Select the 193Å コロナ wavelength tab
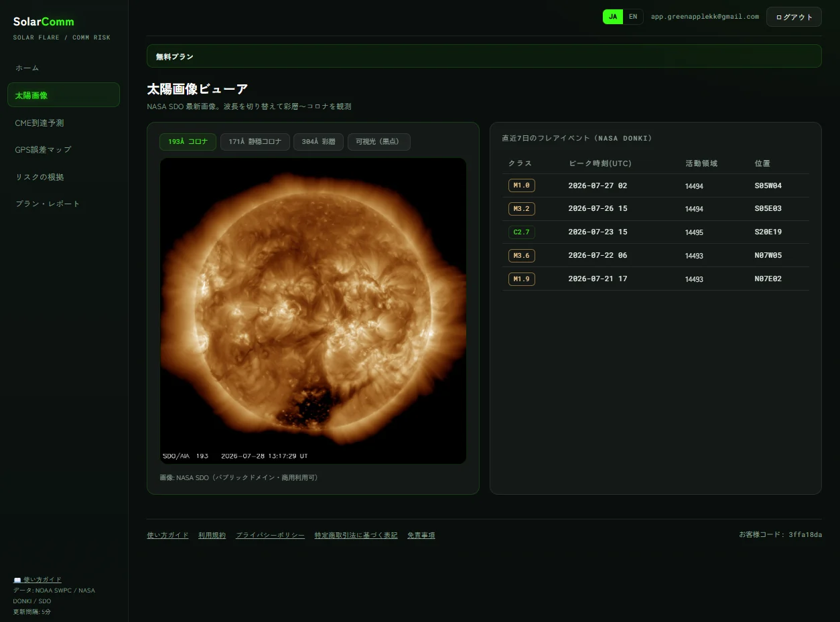This screenshot has height=622, width=840. pos(188,142)
